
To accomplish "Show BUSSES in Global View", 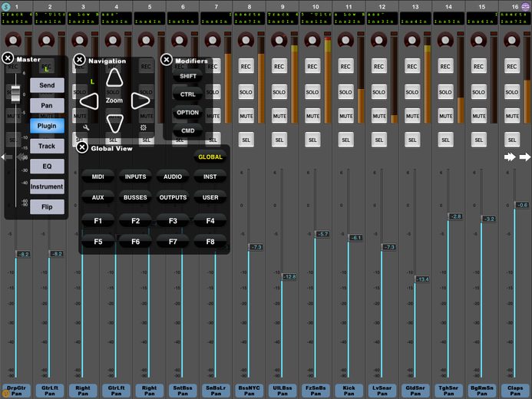I will (135, 197).
